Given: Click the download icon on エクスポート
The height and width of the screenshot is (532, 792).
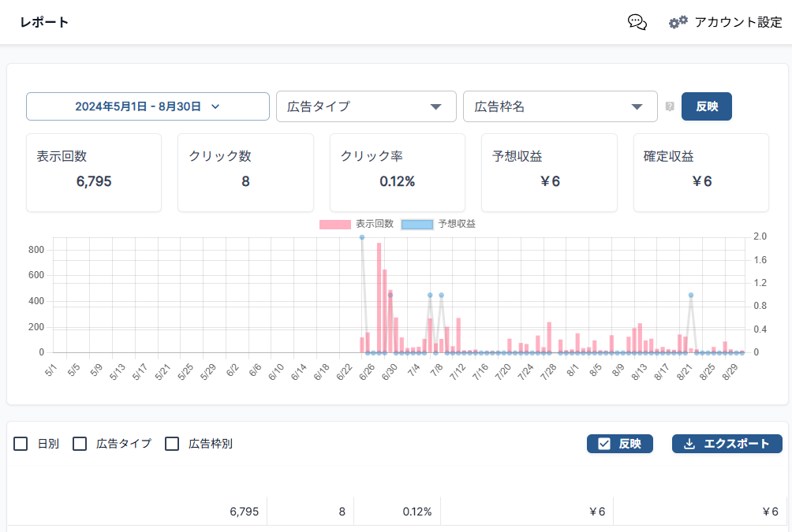Looking at the screenshot, I should 689,444.
